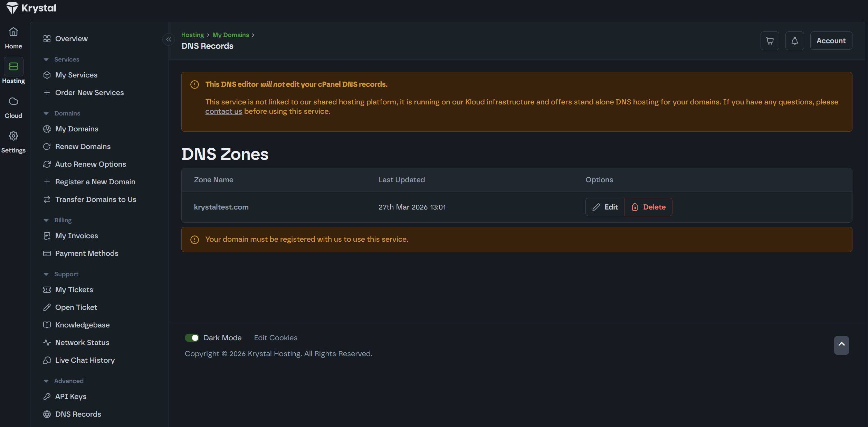The width and height of the screenshot is (868, 427).
Task: Open DNS Records in the sidebar
Action: coord(78,414)
